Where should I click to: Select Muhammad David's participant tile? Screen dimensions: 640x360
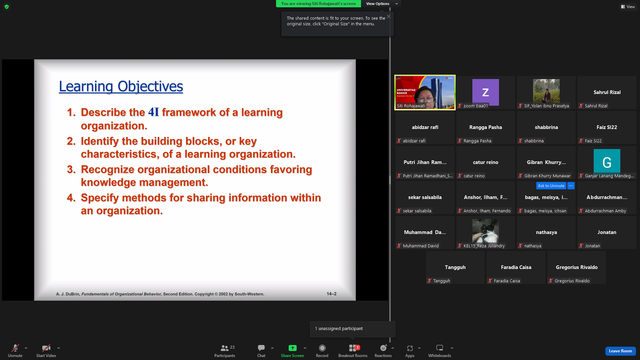pyautogui.click(x=425, y=233)
